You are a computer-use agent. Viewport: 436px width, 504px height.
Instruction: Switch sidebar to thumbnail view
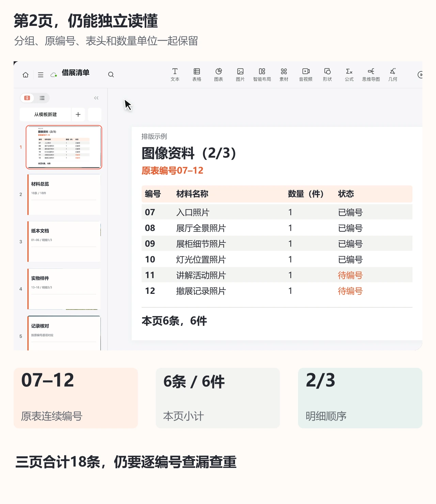tap(27, 98)
